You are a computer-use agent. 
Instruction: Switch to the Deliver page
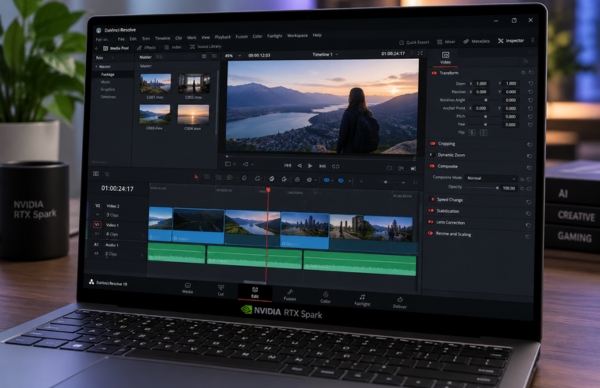click(399, 303)
